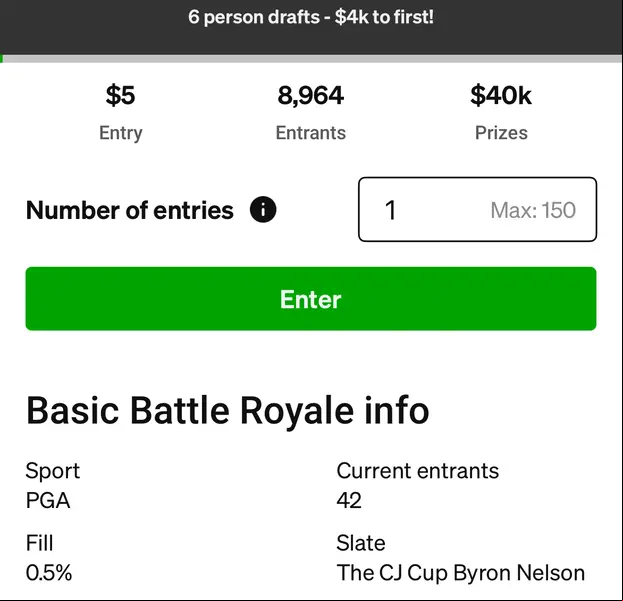Select the $5 Entry amount
The height and width of the screenshot is (601, 623).
click(120, 95)
